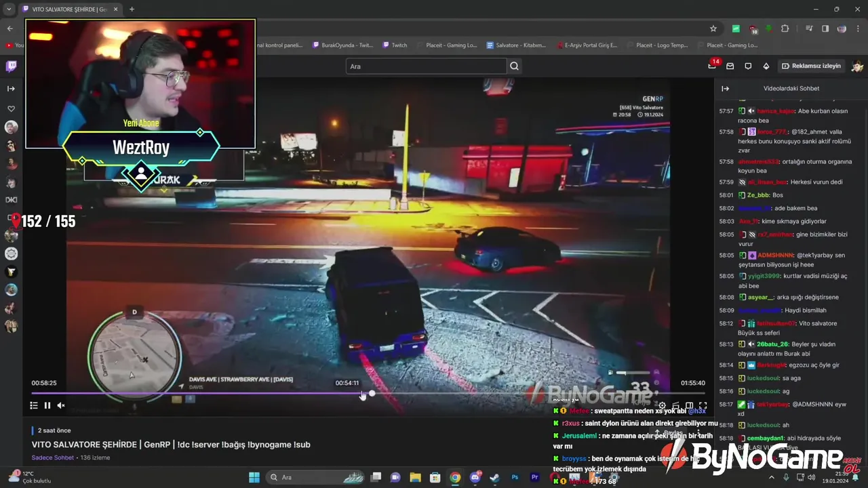This screenshot has width=868, height=488.
Task: Open Chrome media controls icon
Action: pyautogui.click(x=809, y=28)
